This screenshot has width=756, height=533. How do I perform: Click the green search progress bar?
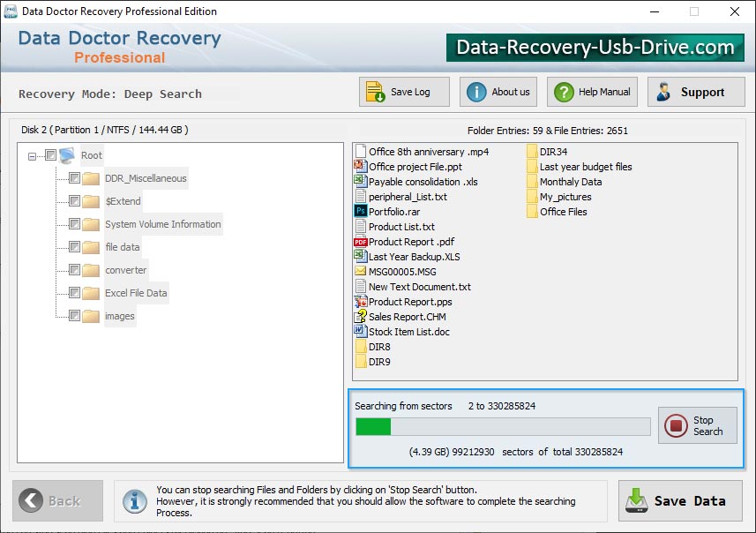click(503, 427)
